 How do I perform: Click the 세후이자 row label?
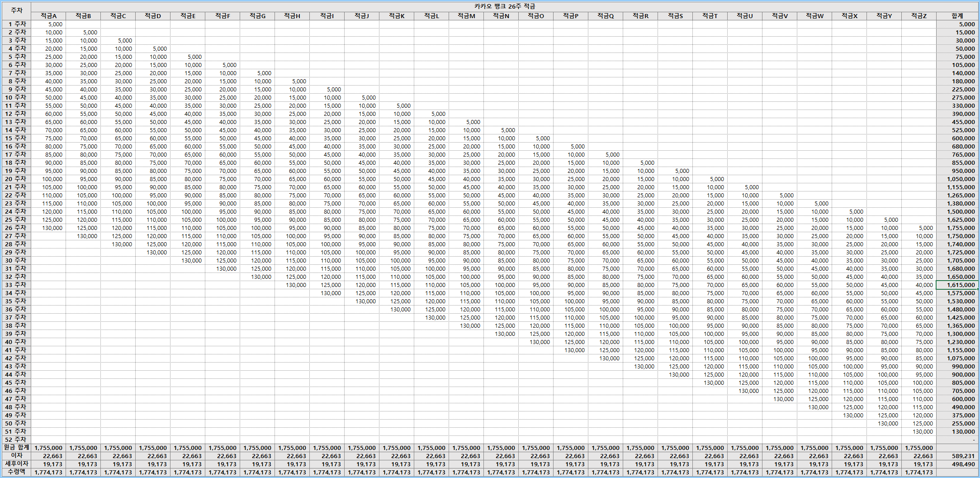tap(16, 464)
